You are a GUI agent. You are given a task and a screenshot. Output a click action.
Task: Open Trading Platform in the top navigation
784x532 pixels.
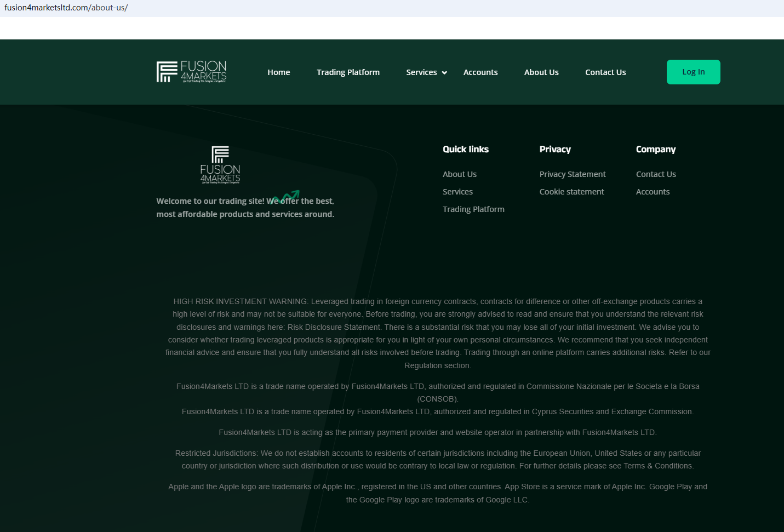coord(348,72)
